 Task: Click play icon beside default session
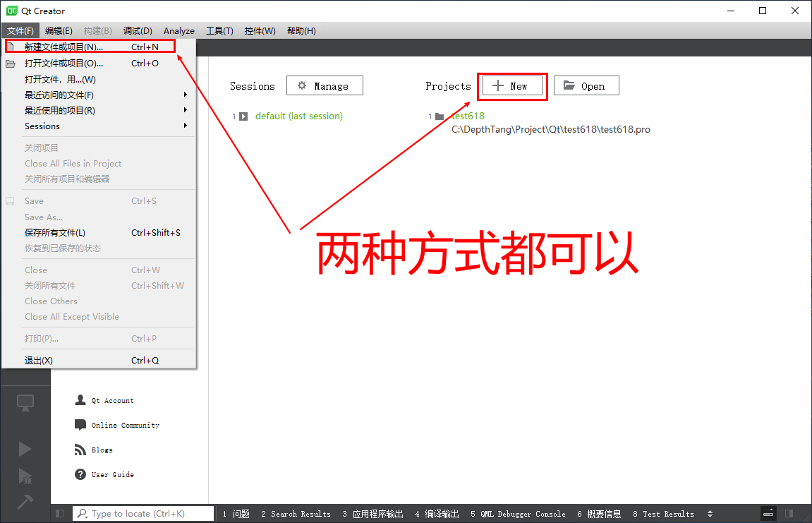(x=243, y=116)
